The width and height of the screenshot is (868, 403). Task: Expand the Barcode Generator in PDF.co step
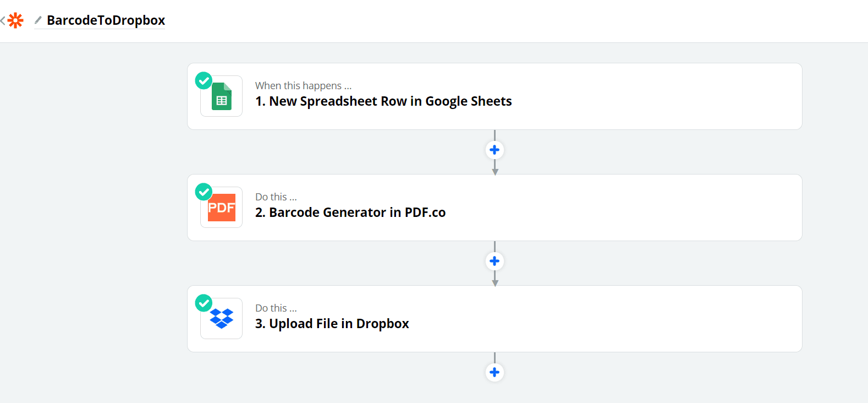(x=350, y=213)
